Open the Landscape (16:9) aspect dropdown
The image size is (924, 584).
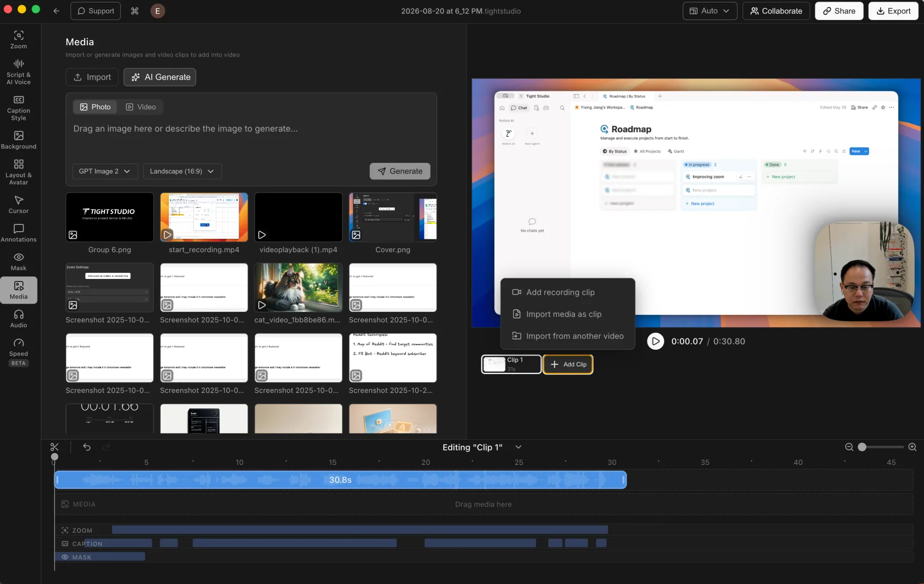pyautogui.click(x=182, y=171)
